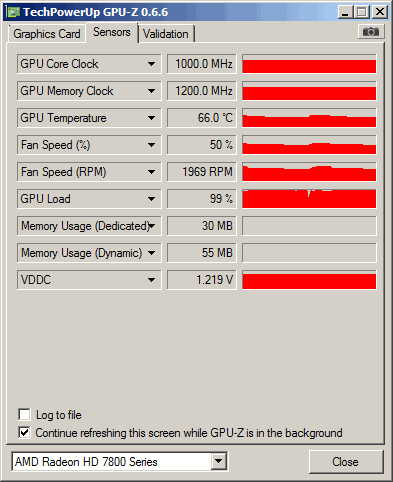Expand the Fan Speed (%) dropdown
The height and width of the screenshot is (482, 393).
tap(89, 145)
